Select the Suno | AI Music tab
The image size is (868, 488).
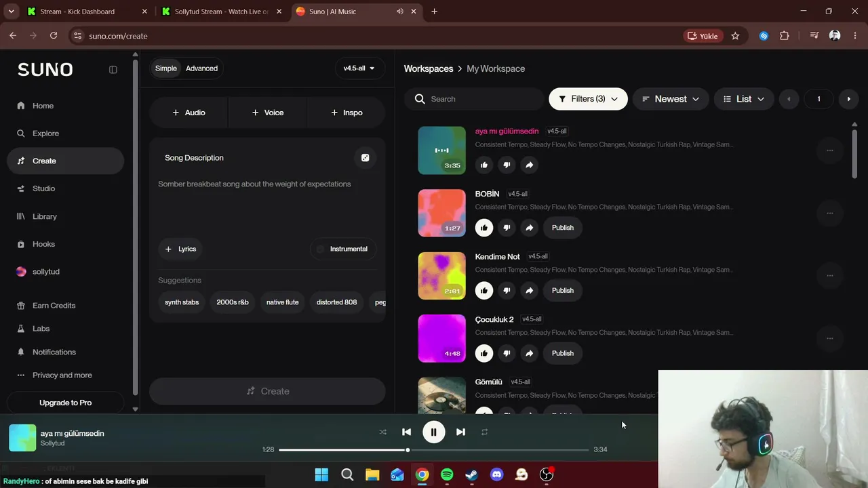(x=356, y=12)
